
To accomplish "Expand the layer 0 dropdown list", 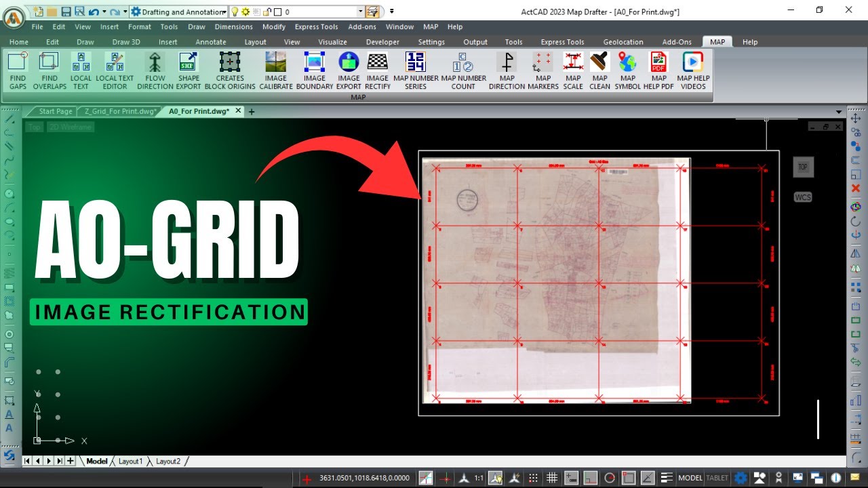I will coord(360,12).
